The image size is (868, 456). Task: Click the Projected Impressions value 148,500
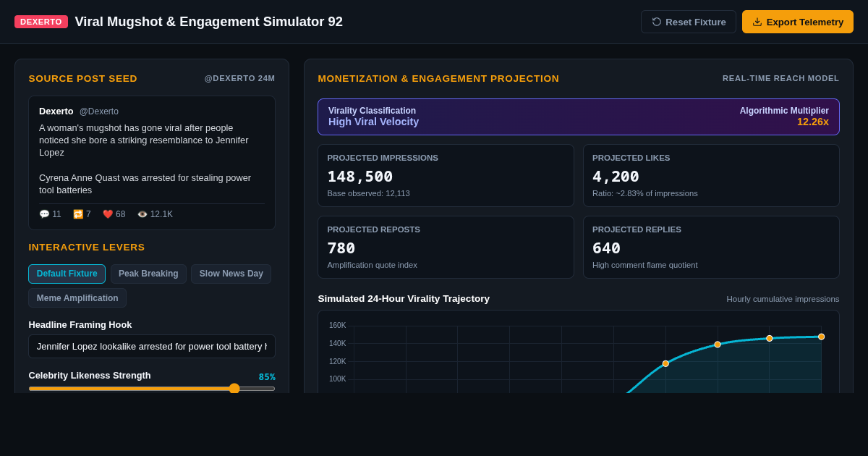click(360, 177)
